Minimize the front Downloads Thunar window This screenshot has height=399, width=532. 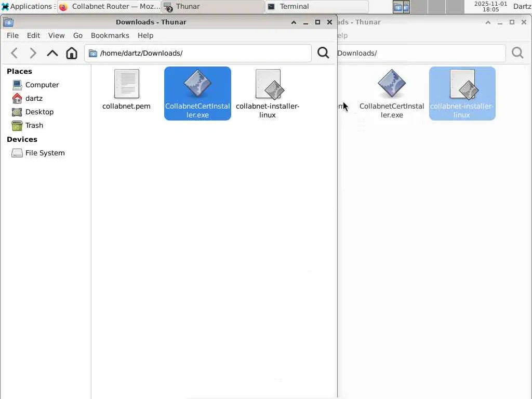coord(305,22)
